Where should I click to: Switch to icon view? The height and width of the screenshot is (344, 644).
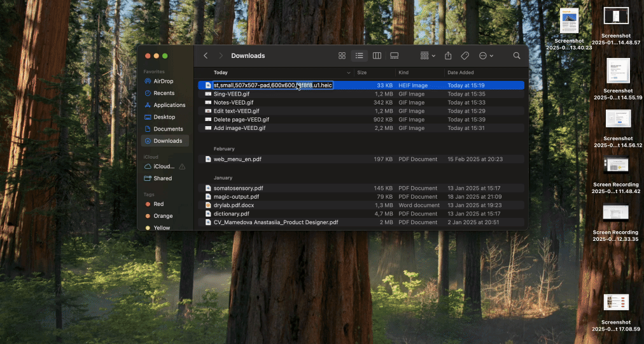point(342,56)
